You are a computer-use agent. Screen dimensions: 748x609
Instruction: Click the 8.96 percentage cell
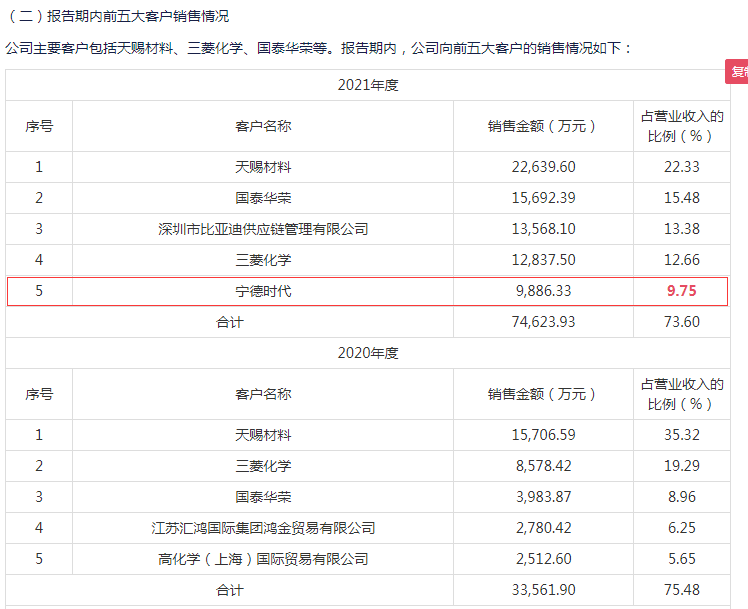tap(682, 497)
